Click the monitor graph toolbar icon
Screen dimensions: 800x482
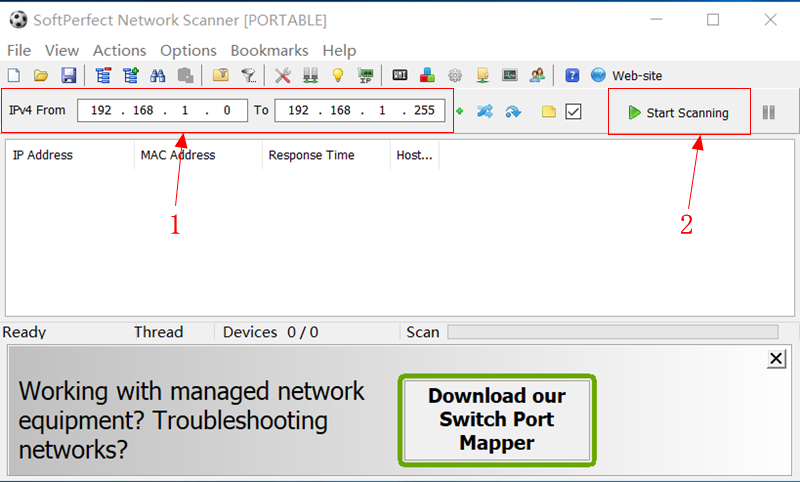click(x=510, y=75)
